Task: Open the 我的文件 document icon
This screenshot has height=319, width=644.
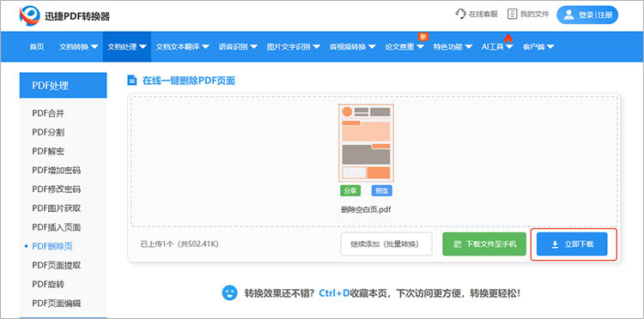Action: 512,14
